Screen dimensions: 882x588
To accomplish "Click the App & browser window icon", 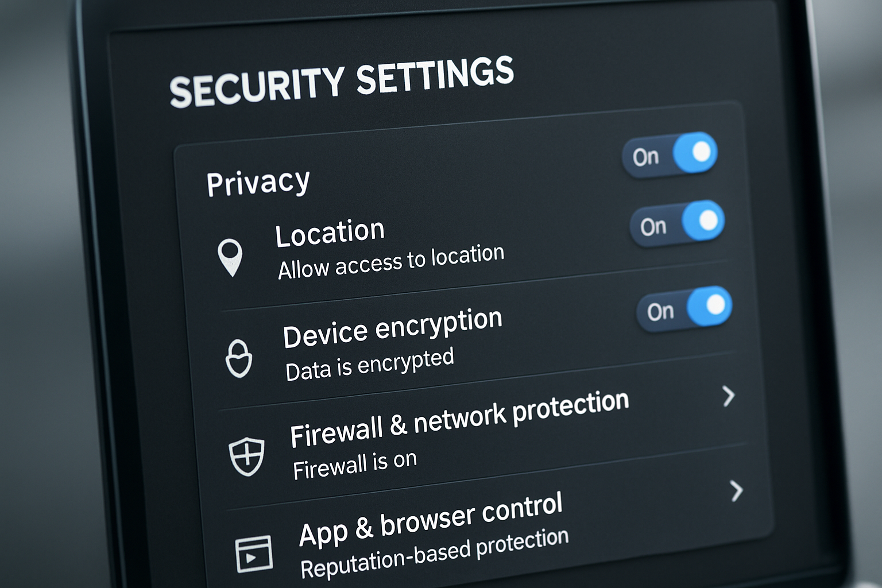I will pyautogui.click(x=254, y=554).
